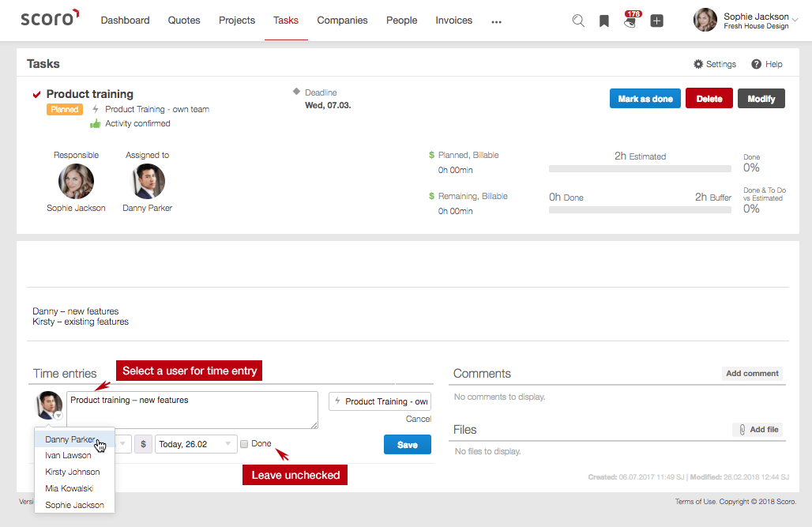Image resolution: width=812 pixels, height=527 pixels.
Task: Go to the Companies tab
Action: click(x=342, y=21)
